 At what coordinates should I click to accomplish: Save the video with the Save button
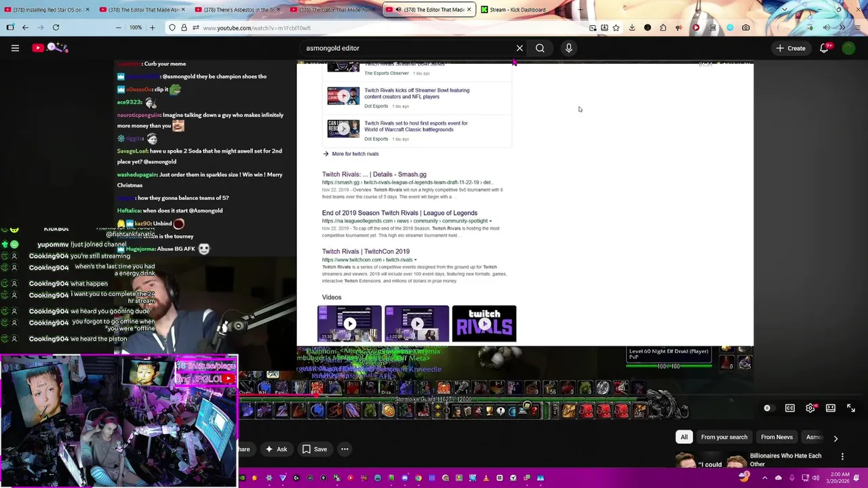click(315, 449)
